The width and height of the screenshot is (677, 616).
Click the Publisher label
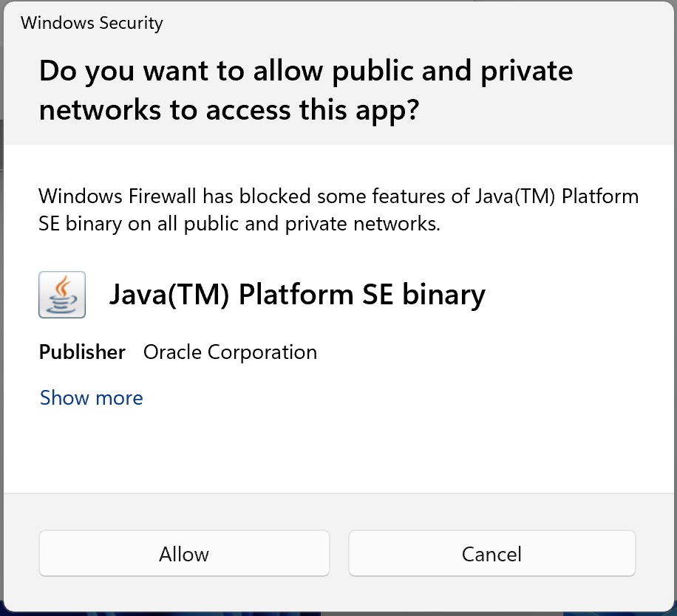[x=82, y=352]
